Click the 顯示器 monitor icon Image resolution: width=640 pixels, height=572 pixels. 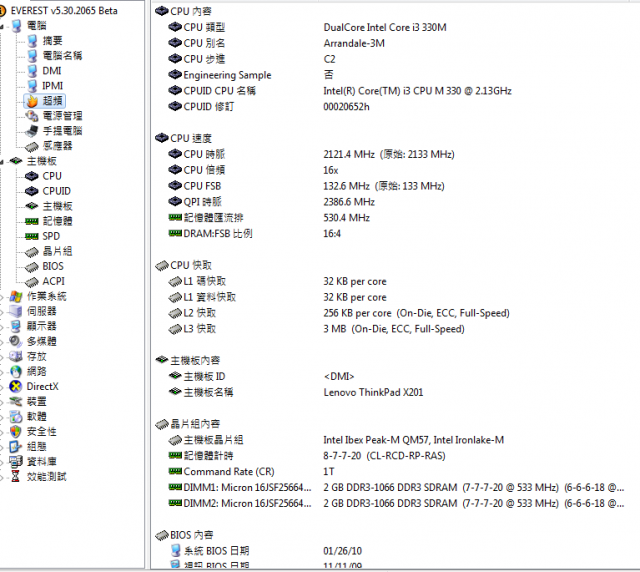point(16,326)
